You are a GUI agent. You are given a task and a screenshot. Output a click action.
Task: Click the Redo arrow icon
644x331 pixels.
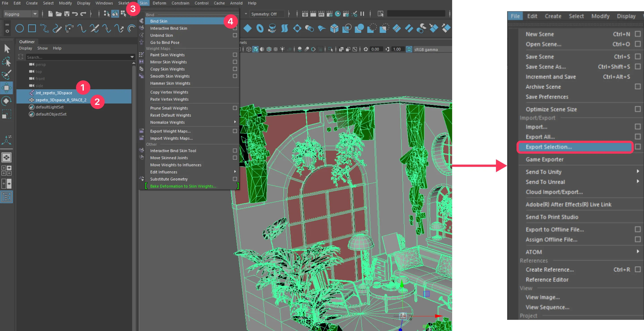pyautogui.click(x=83, y=14)
